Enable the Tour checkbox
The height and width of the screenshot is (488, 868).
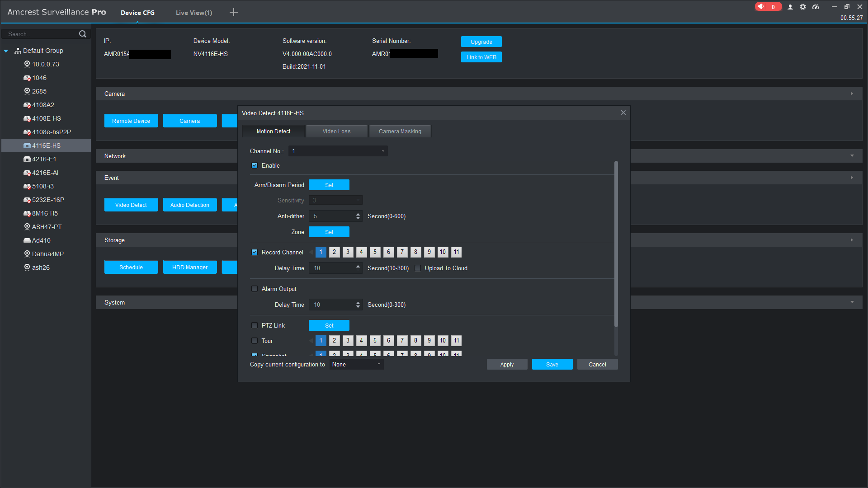(x=255, y=341)
